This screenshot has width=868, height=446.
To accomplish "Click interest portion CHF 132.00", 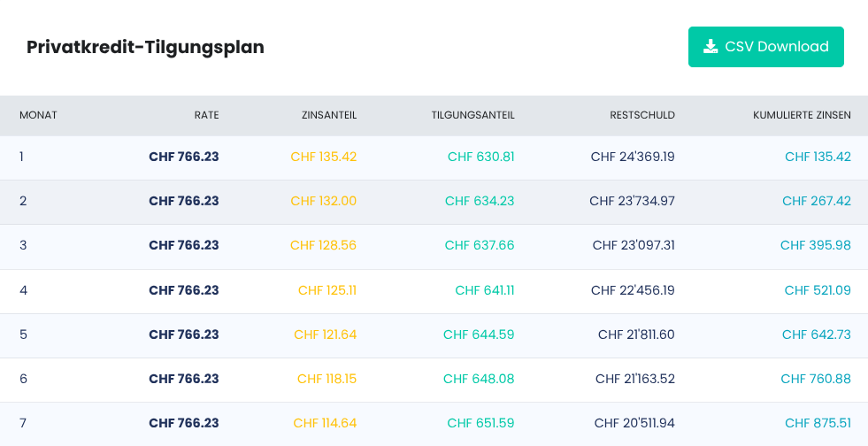I will tap(324, 201).
